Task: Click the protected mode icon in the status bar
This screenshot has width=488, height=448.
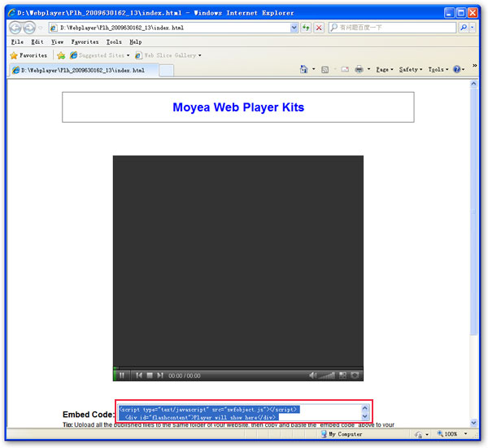Action: pos(419,434)
